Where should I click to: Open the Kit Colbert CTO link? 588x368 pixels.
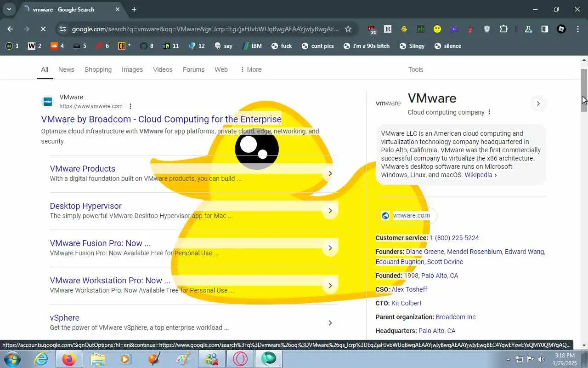(407, 303)
